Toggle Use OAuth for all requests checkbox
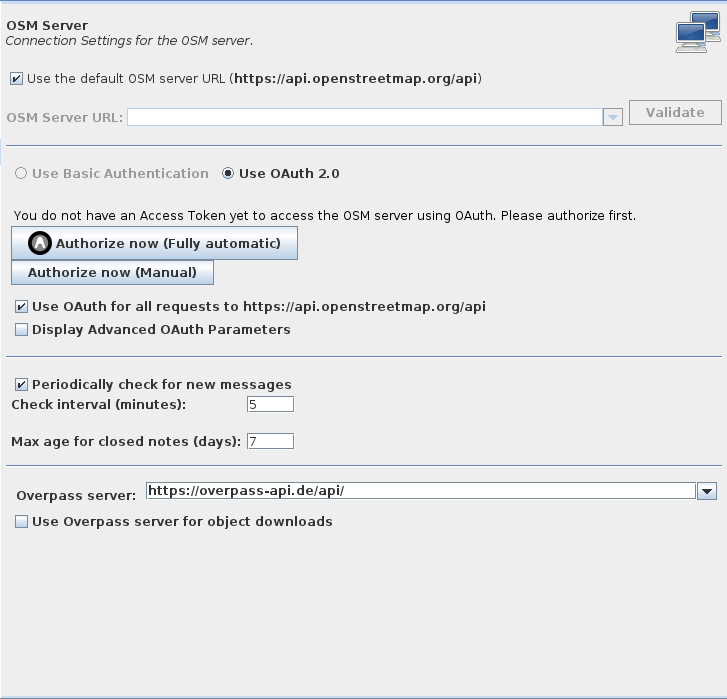This screenshot has width=727, height=699. point(21,306)
